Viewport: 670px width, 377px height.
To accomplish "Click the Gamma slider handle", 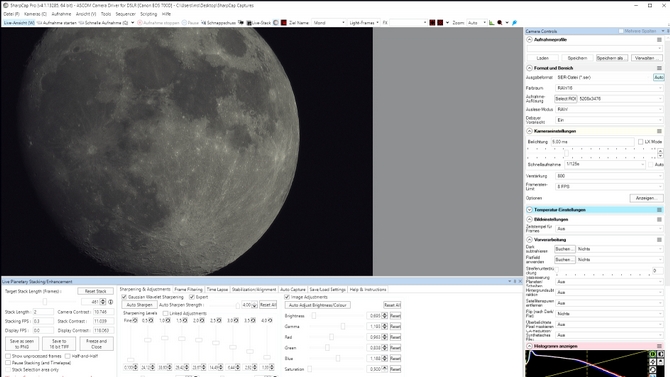I will (343, 327).
